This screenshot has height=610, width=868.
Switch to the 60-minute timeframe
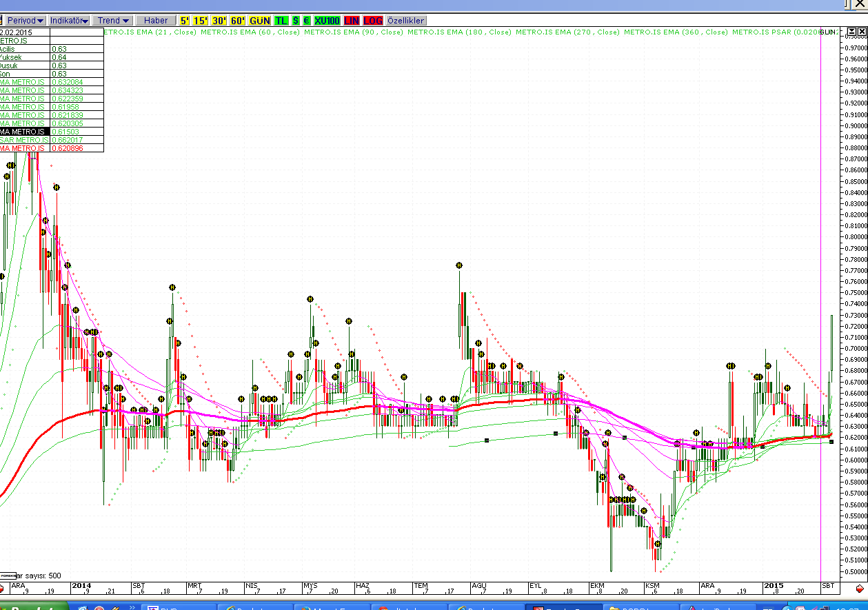[x=238, y=21]
